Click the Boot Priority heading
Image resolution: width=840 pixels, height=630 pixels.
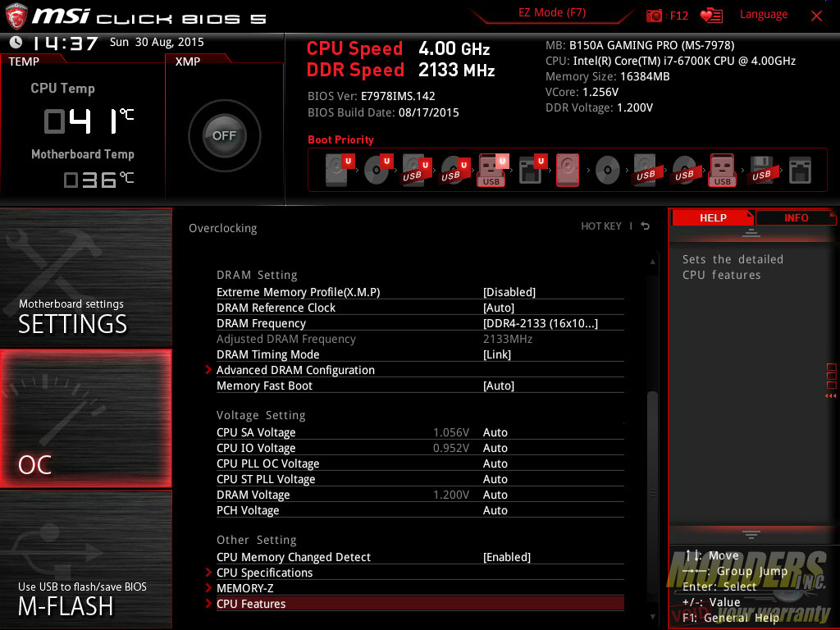tap(340, 139)
